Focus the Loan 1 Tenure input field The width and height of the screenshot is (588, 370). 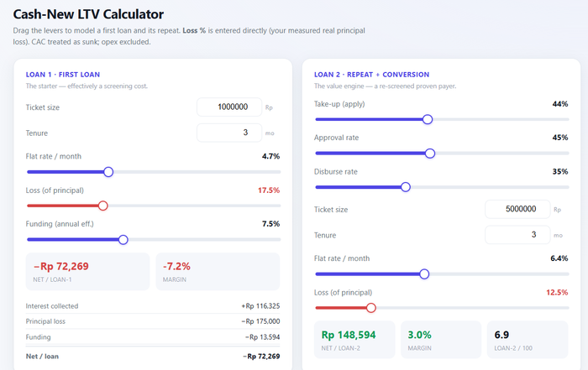[x=229, y=133]
